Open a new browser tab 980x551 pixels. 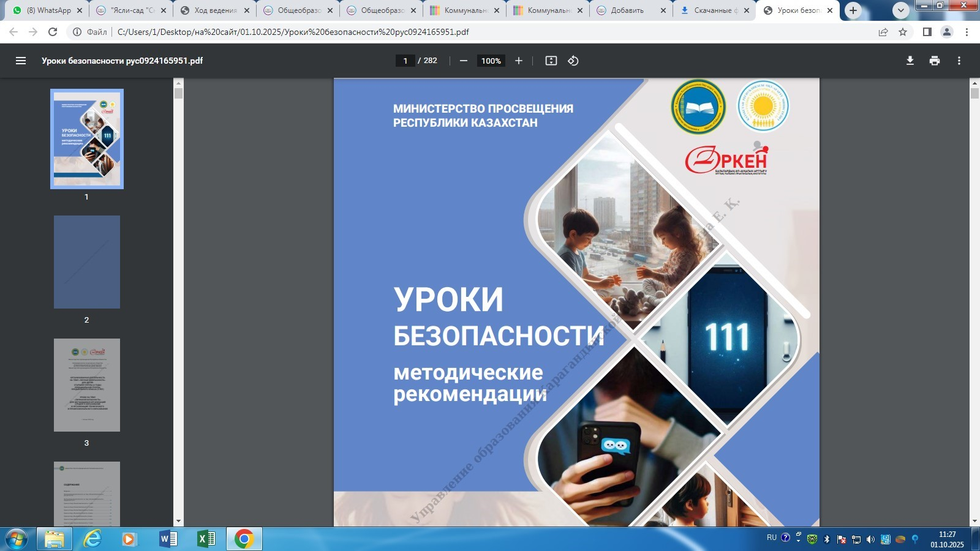pyautogui.click(x=854, y=10)
